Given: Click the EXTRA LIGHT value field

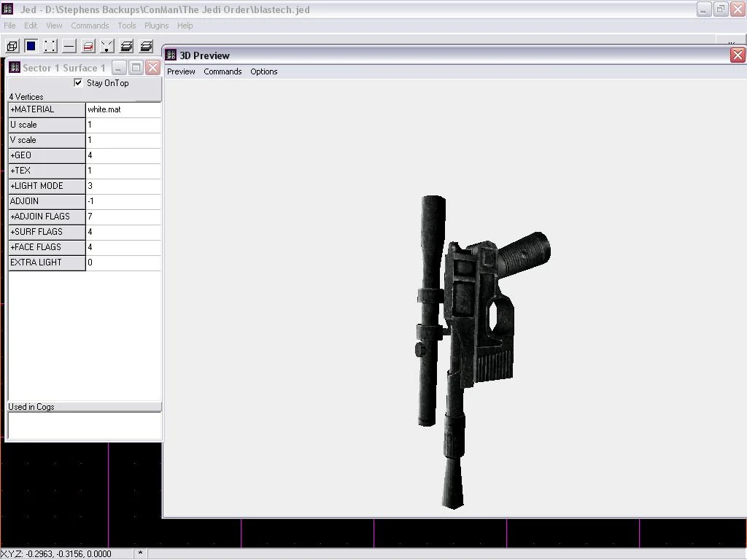Looking at the screenshot, I should (x=123, y=262).
